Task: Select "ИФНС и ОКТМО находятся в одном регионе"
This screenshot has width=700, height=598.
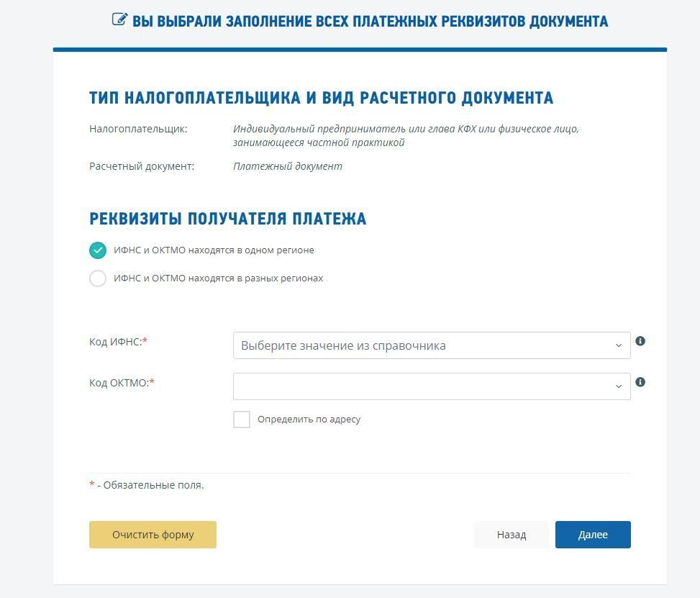Action: coord(98,250)
